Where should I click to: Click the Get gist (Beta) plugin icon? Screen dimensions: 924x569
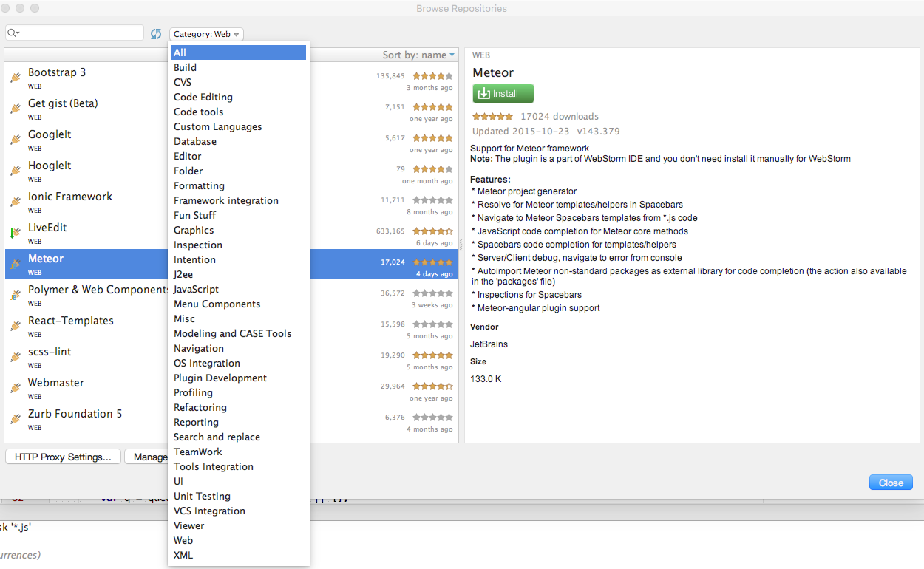16,109
